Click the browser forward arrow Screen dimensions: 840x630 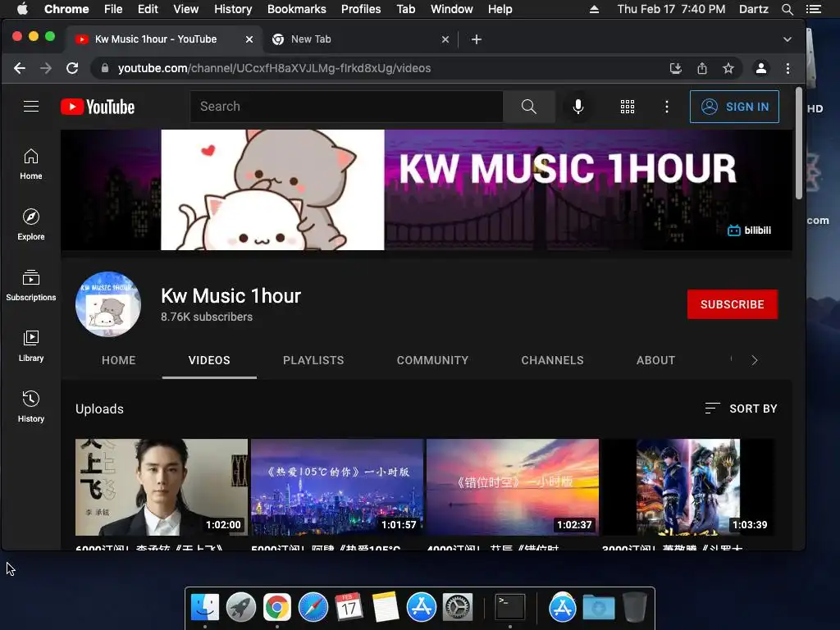(46, 68)
